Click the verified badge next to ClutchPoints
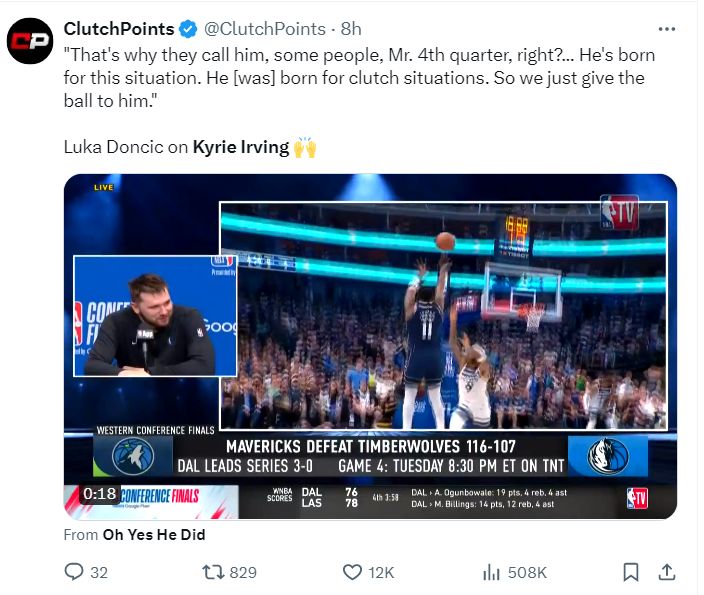 (x=188, y=29)
